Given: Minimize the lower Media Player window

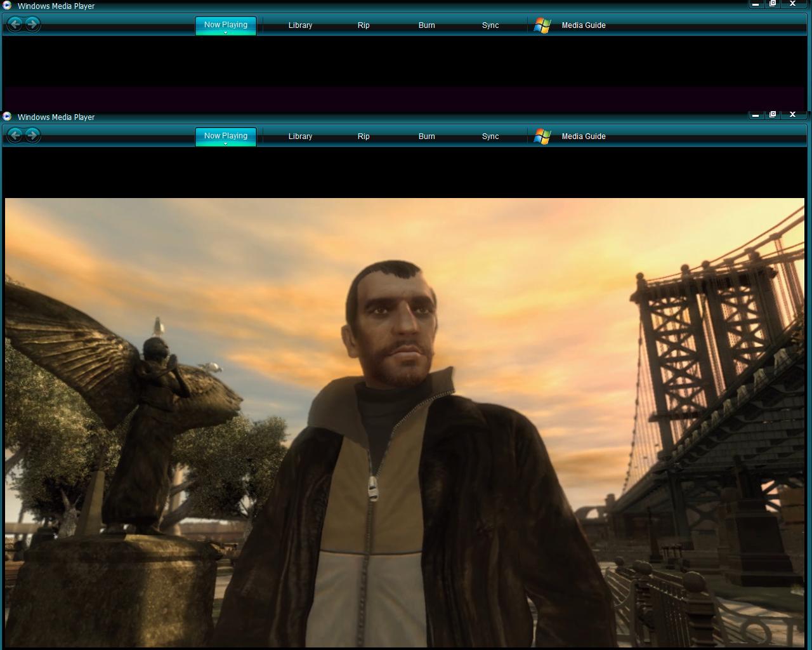Looking at the screenshot, I should (x=756, y=115).
